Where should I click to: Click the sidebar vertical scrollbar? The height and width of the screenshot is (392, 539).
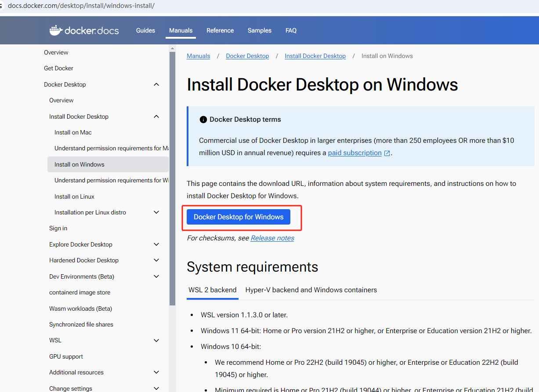[x=172, y=176]
